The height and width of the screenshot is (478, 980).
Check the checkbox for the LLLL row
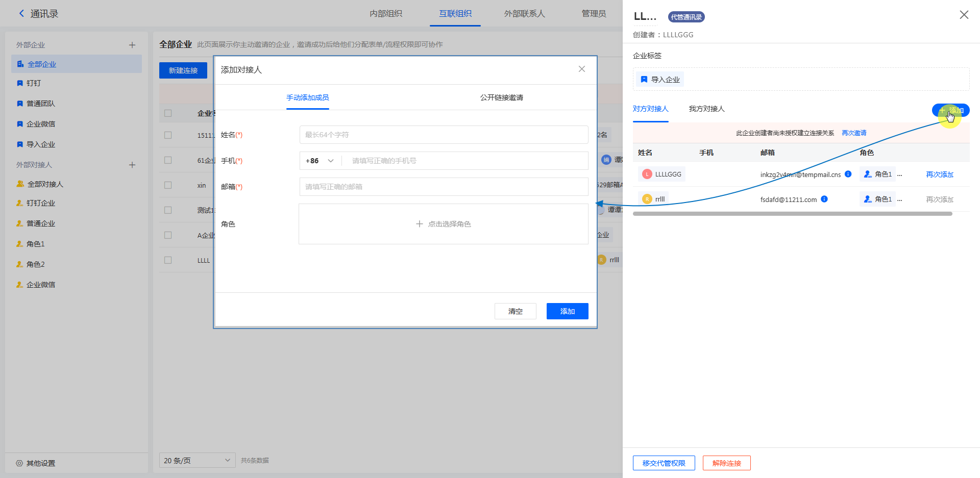168,260
